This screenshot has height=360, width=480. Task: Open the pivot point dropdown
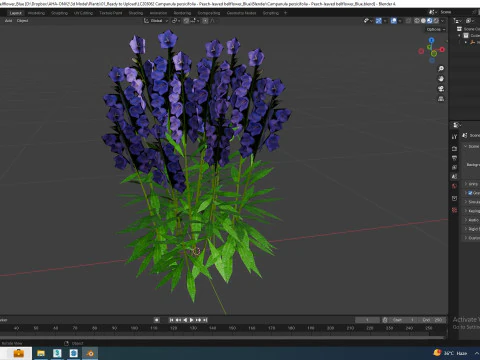click(x=176, y=21)
